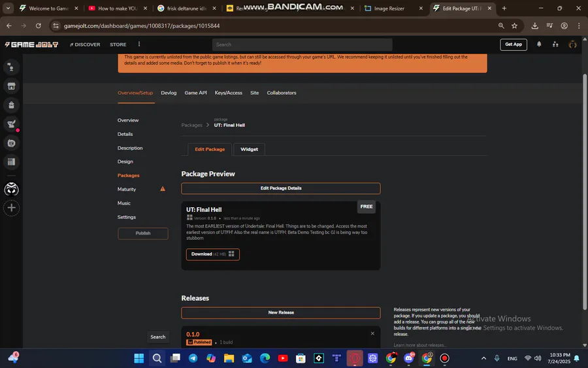
Task: Go to the Settings section
Action: (126, 217)
